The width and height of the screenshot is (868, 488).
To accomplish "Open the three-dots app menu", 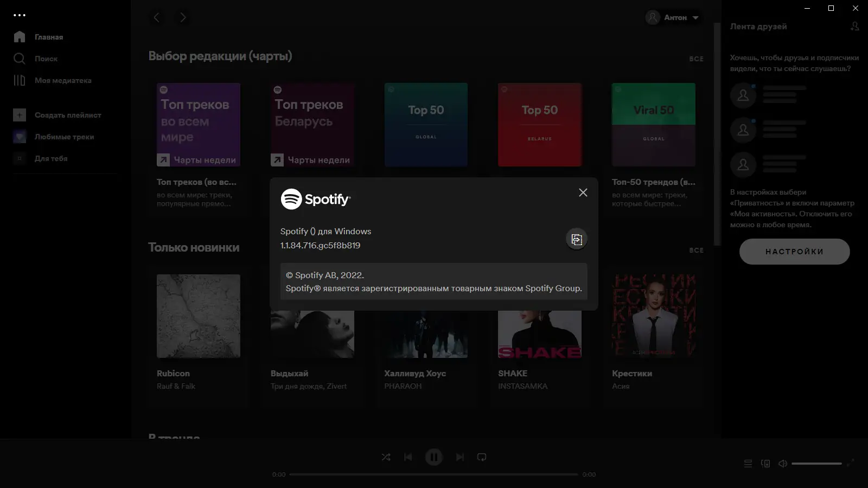I will pos(20,15).
